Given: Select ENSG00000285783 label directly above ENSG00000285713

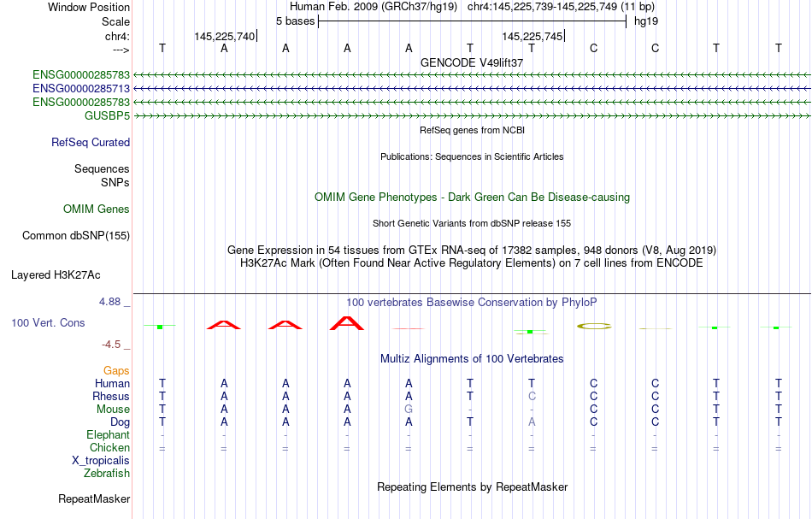Looking at the screenshot, I should click(81, 75).
